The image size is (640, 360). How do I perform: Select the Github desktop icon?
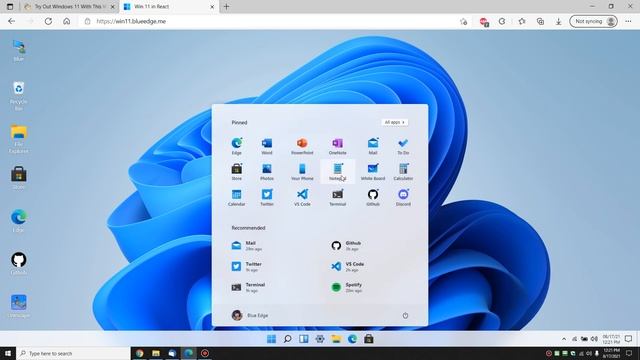[18, 264]
